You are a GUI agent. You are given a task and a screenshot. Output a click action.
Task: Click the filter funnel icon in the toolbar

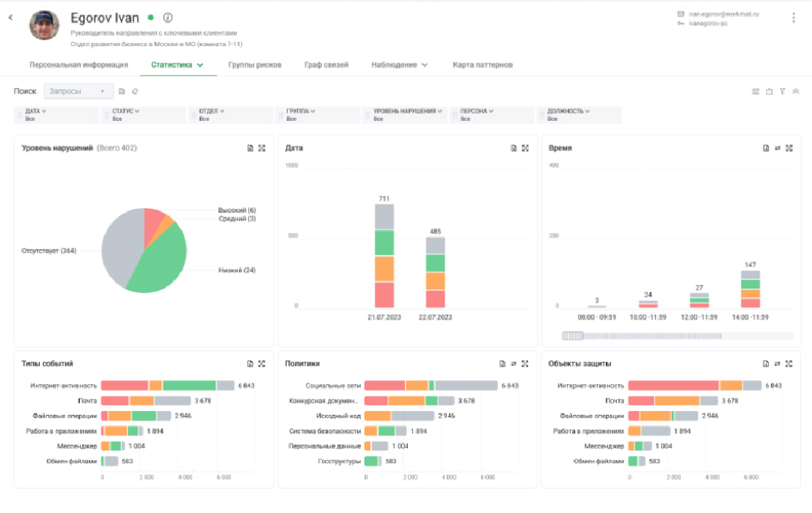[x=783, y=92]
